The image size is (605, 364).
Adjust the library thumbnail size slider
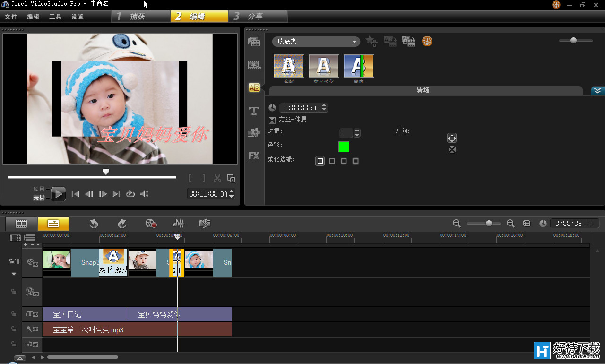pyautogui.click(x=573, y=41)
